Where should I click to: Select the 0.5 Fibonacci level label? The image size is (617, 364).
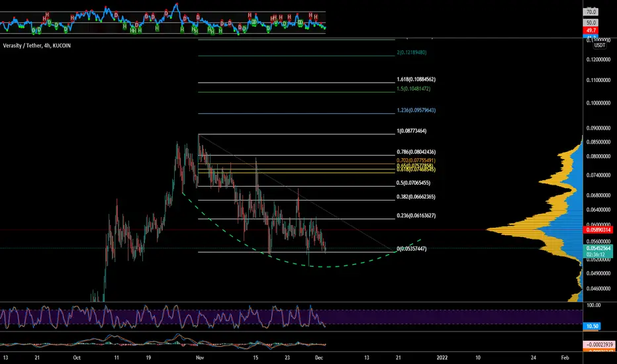(x=413, y=183)
